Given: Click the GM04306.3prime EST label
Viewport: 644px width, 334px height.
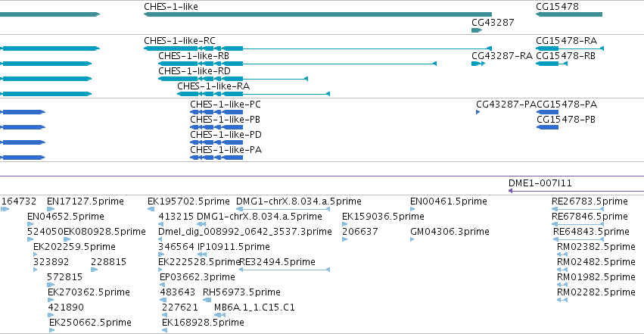Looking at the screenshot, I should (450, 232).
